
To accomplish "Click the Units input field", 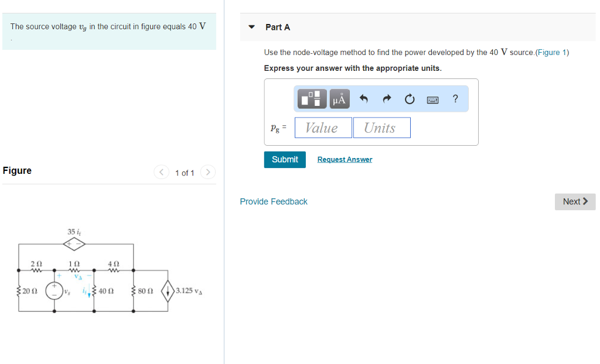I will click(381, 127).
